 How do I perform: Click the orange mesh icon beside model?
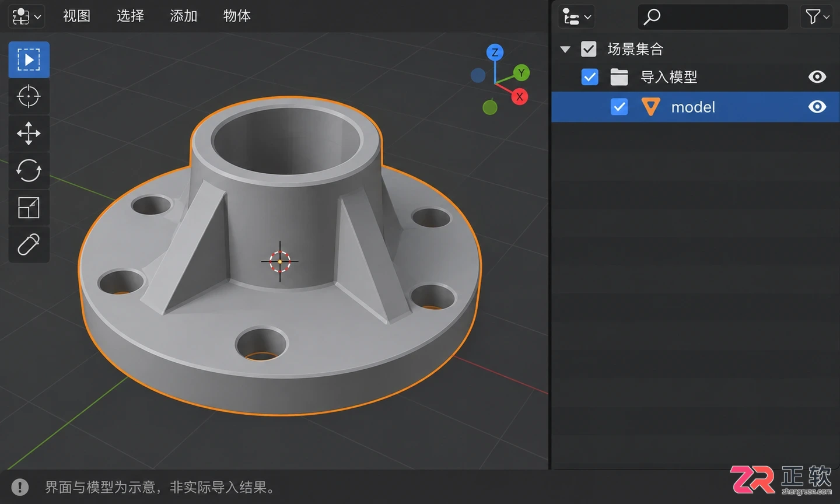point(650,107)
